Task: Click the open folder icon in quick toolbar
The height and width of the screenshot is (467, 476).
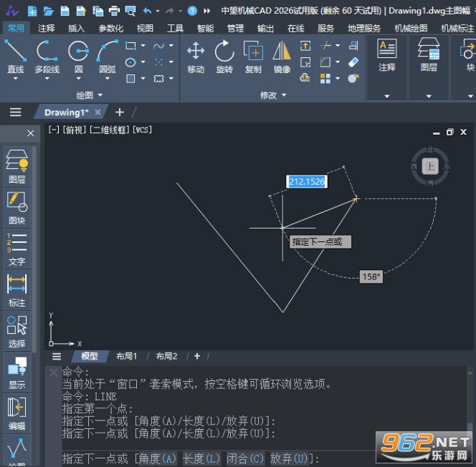Action: coord(48,11)
